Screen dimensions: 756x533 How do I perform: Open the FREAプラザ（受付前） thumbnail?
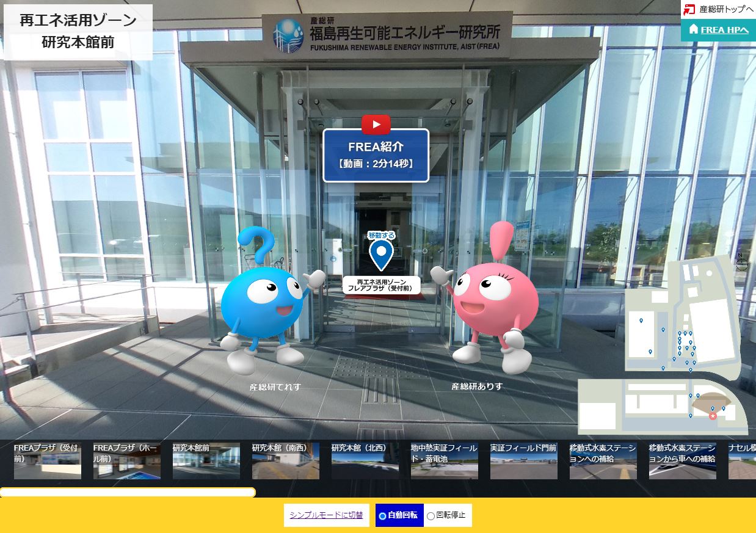48,461
